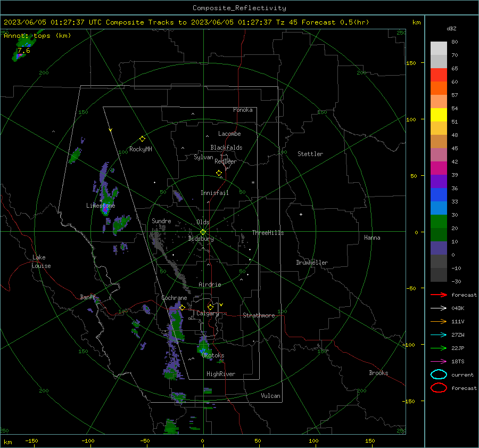Select the magenta dBZ legend swatch
Viewport: 479px width, 448px height.
(x=439, y=168)
